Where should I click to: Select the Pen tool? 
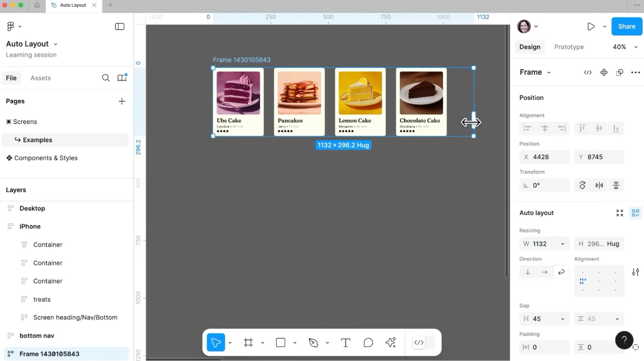313,342
